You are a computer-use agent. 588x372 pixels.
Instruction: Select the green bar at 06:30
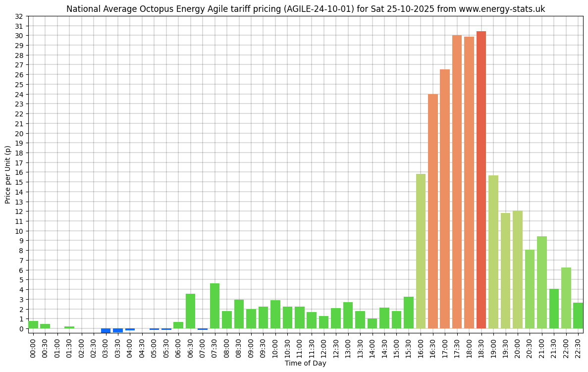(x=191, y=311)
